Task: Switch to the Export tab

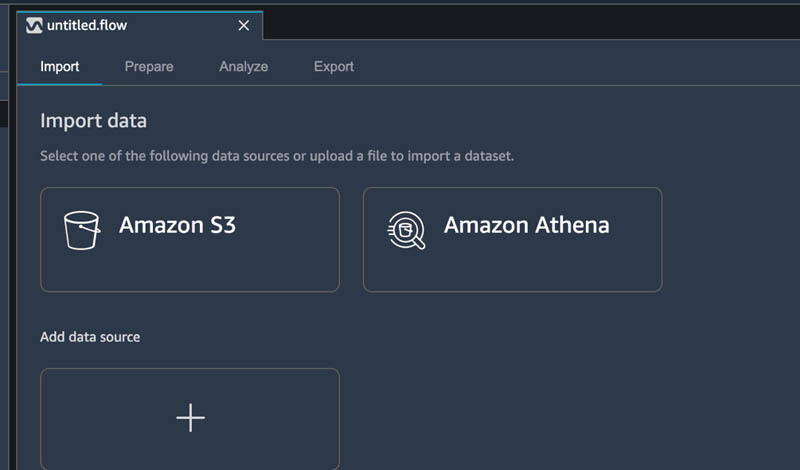Action: coord(334,67)
